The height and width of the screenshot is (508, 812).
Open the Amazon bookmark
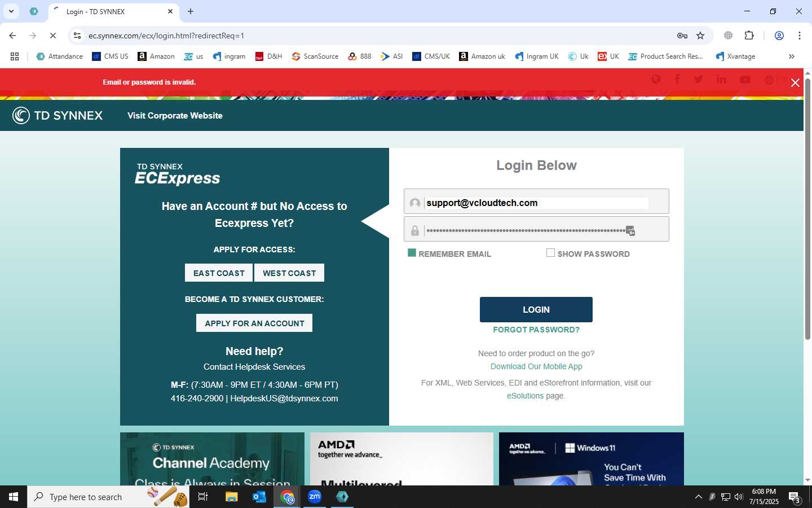pos(156,56)
